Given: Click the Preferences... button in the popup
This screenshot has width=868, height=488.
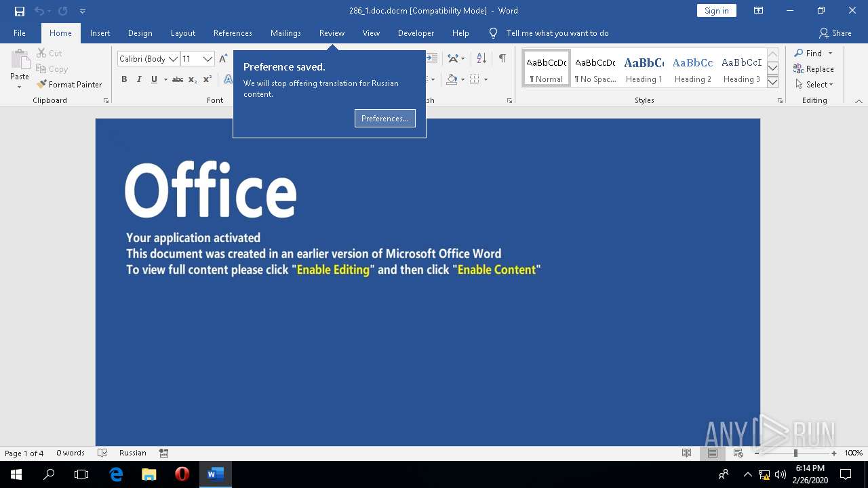Looking at the screenshot, I should tap(385, 119).
